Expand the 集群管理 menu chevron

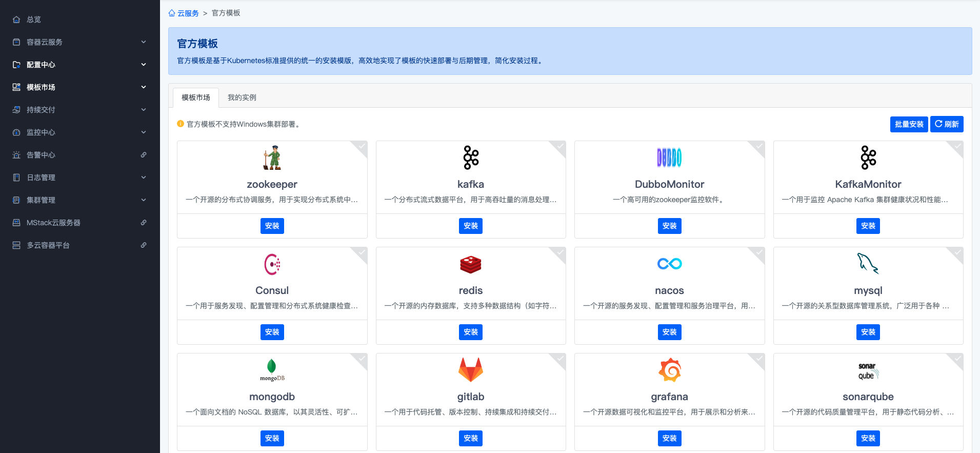click(x=144, y=200)
